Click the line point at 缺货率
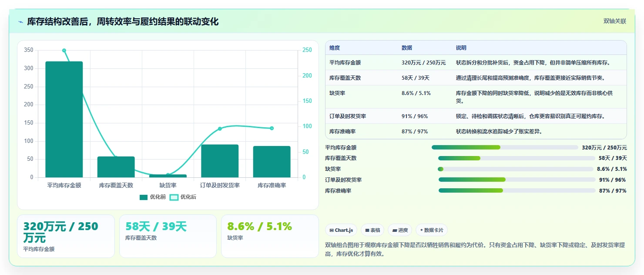644x275 pixels. (168, 175)
